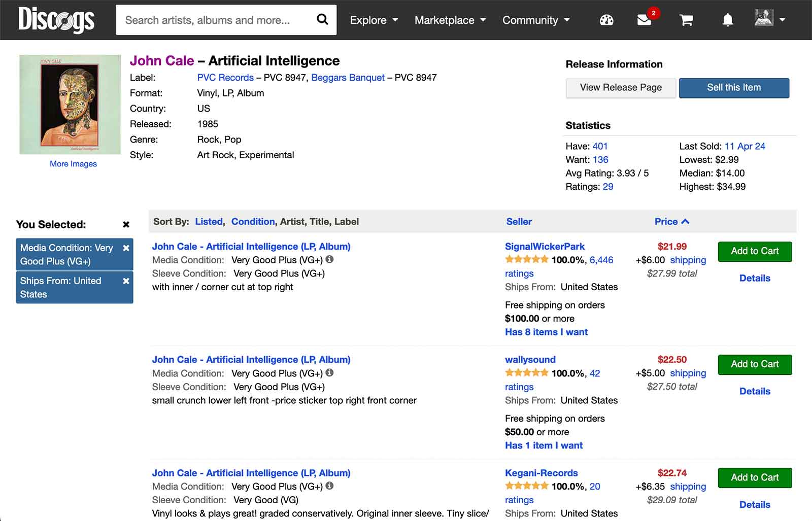
Task: Click the Sell this Item button
Action: coord(733,88)
